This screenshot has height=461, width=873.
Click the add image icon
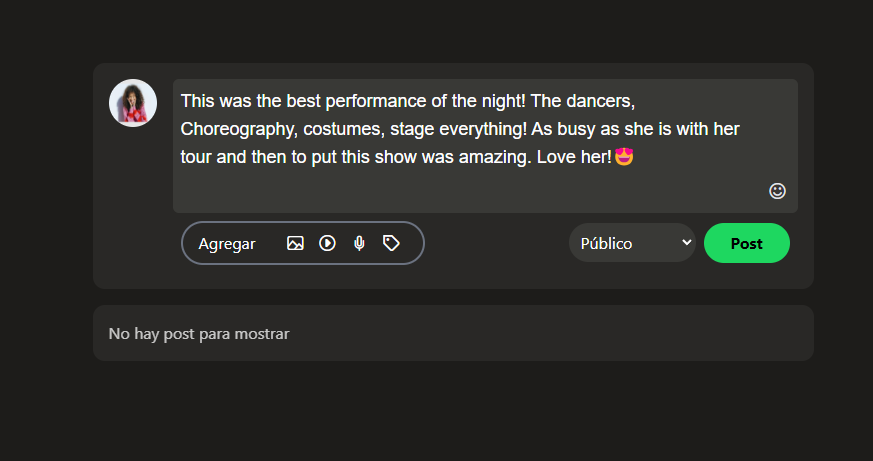[x=295, y=243]
